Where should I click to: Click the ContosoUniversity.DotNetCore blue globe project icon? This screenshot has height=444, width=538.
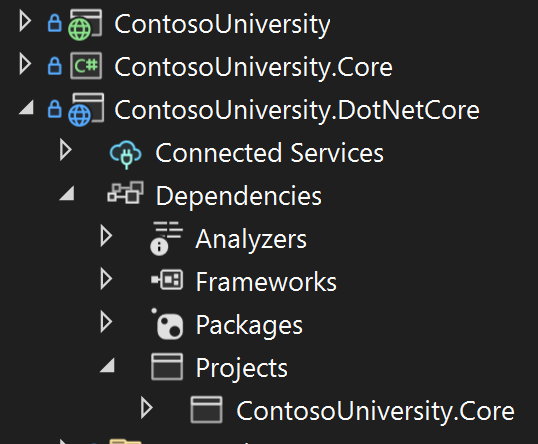point(86,109)
